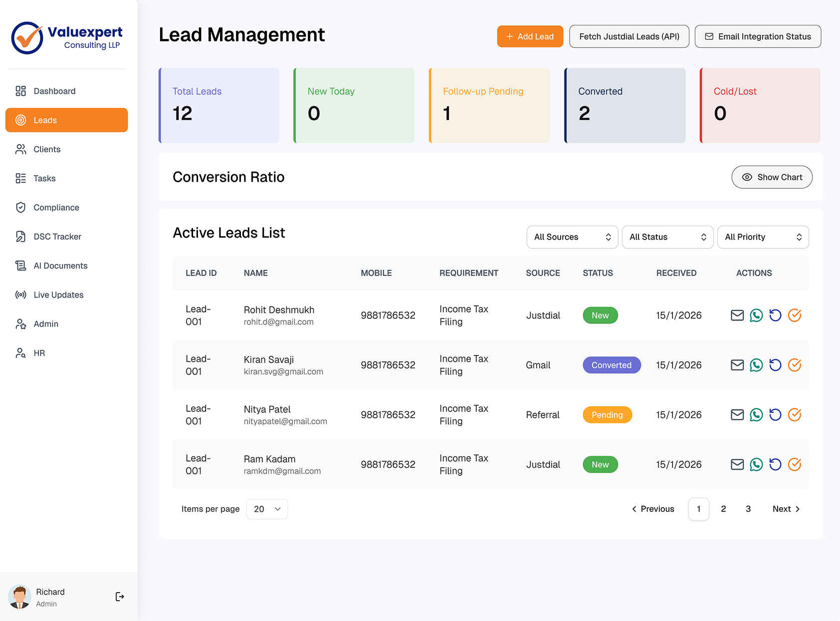This screenshot has height=621, width=840.
Task: Click email icon for Rohit Deshmukh
Action: [737, 315]
